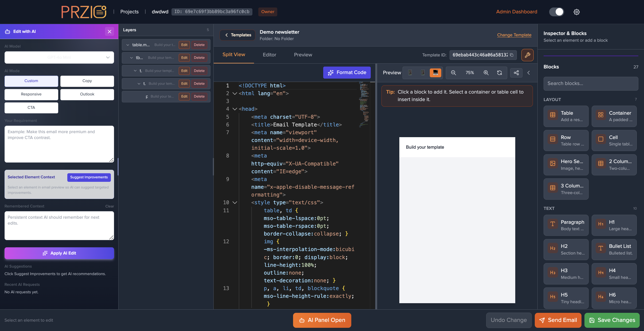Zoom out the preview
This screenshot has width=644, height=331.
[453, 73]
